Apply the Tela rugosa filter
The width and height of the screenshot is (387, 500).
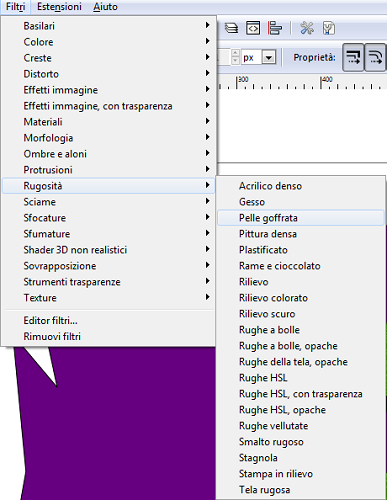coord(301,490)
